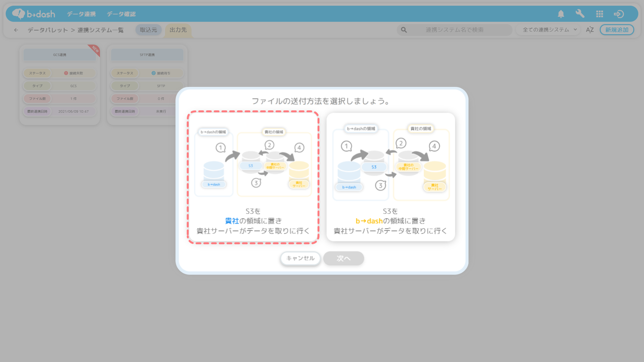Open the GCS連携 card header
The image size is (644, 362).
[x=60, y=55]
